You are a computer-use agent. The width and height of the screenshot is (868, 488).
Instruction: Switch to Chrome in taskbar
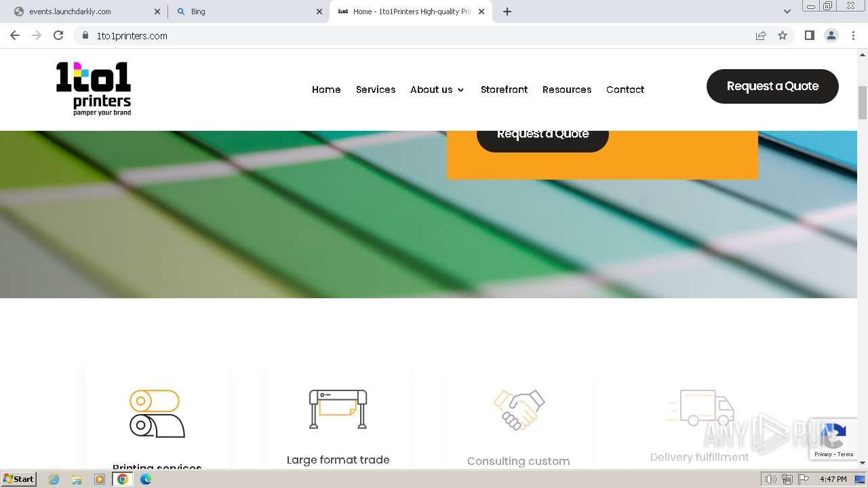coord(123,479)
